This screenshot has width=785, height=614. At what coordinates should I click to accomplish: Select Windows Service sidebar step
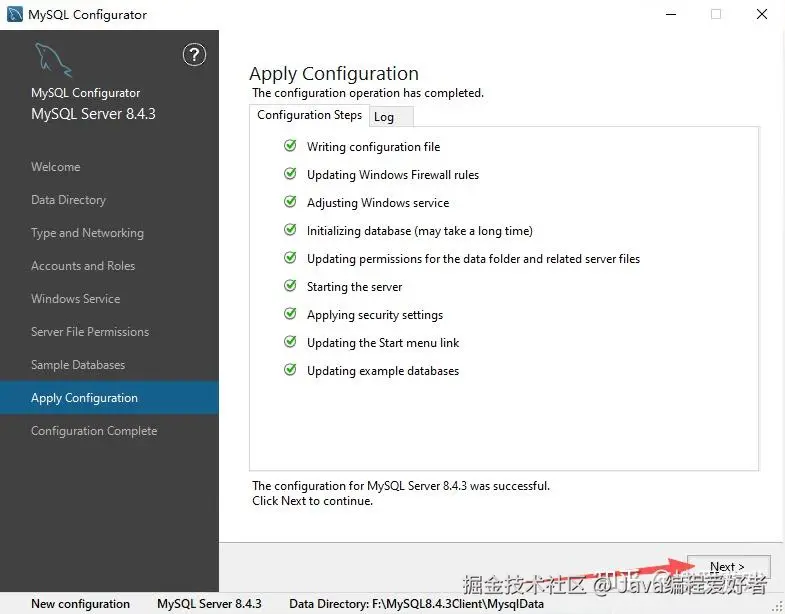76,299
